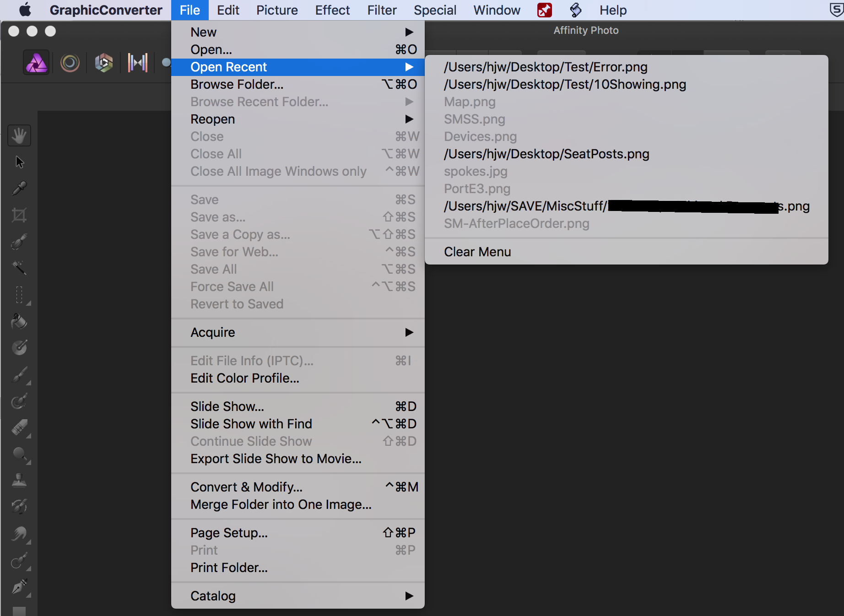Choose Open... from the File menu
The width and height of the screenshot is (844, 616).
[x=298, y=49]
